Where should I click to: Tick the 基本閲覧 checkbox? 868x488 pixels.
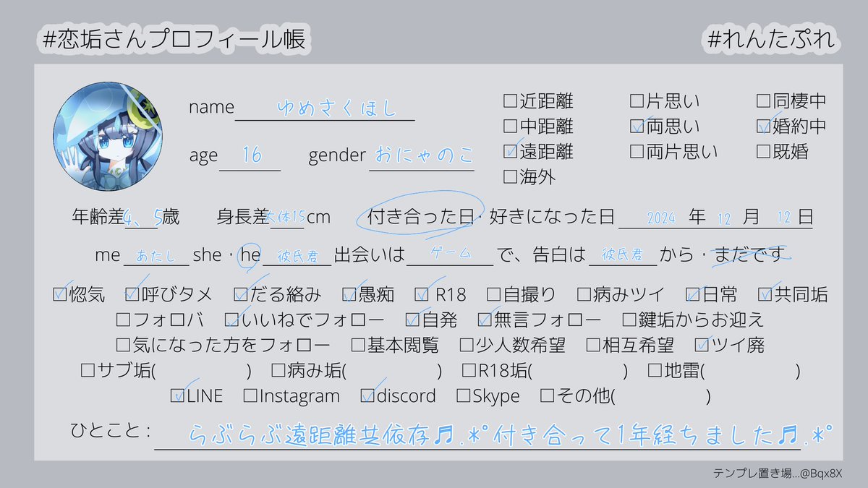pyautogui.click(x=358, y=345)
